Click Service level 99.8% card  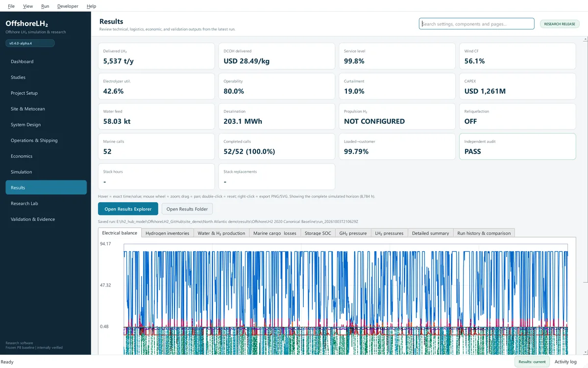(x=397, y=56)
